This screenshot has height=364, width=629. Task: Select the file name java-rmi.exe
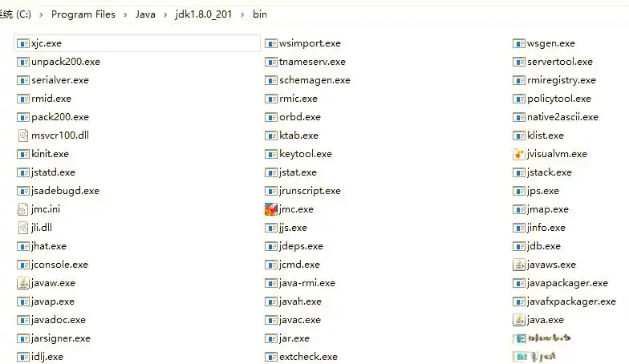coord(306,283)
